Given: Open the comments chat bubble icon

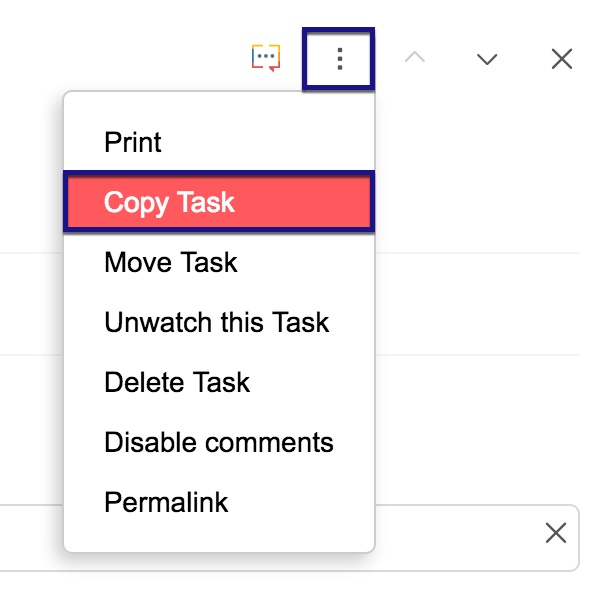Looking at the screenshot, I should click(x=265, y=58).
